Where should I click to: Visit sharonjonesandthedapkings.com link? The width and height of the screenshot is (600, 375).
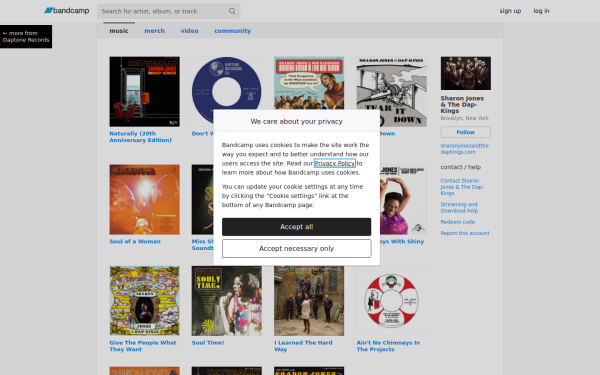(465, 149)
